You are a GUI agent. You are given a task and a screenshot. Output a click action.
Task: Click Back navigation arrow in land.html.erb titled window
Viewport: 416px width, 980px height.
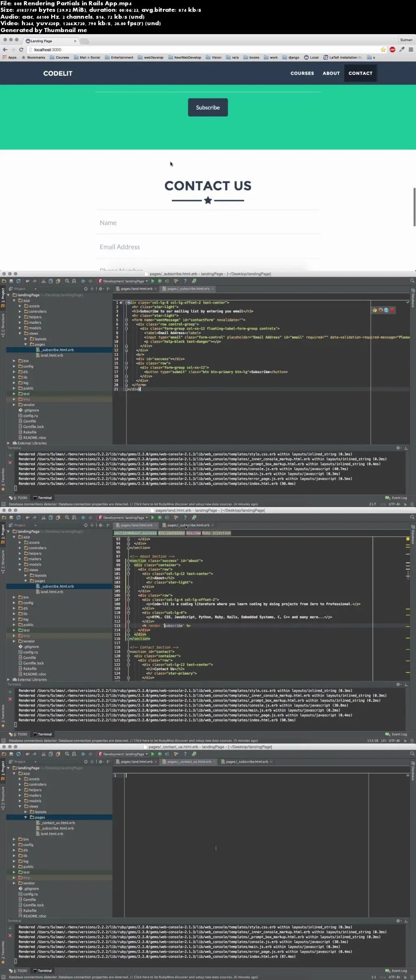[x=83, y=518]
